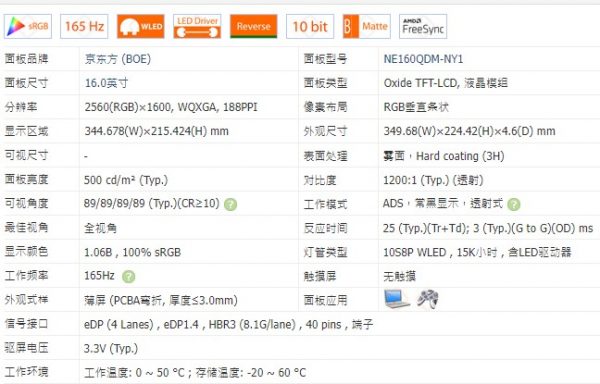
Task: Select the 10 bit color depth badge
Action: [x=310, y=26]
